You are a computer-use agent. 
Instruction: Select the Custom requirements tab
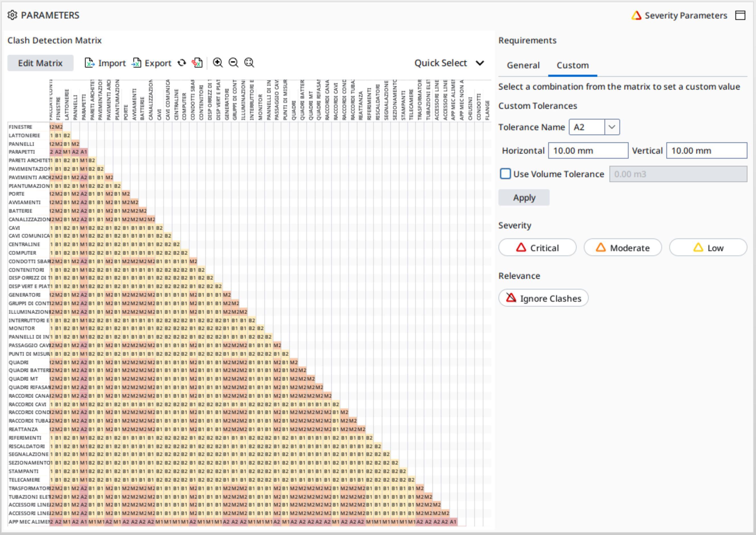click(x=572, y=65)
